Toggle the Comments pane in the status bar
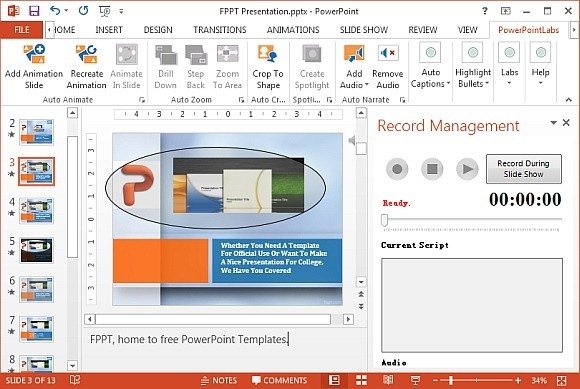This screenshot has width=580, height=389. coord(279,380)
